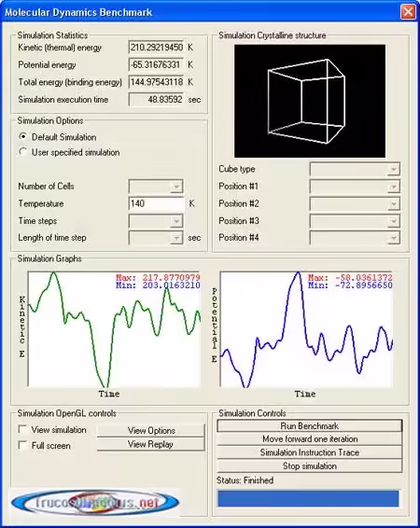This screenshot has width=420, height=528.
Task: Click the potential 'Min: -72.8956650' readout
Action: [350, 285]
